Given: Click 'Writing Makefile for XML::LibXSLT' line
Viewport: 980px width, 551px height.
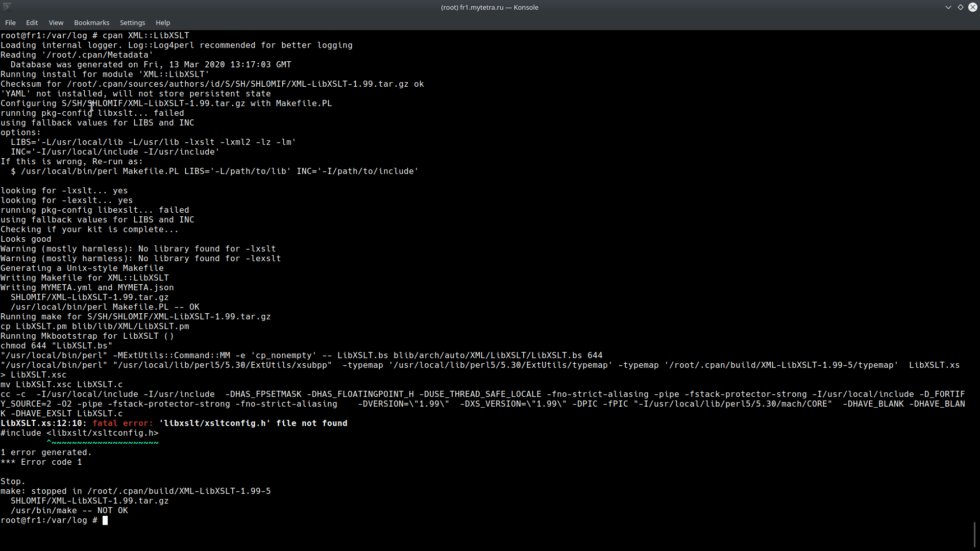Looking at the screenshot, I should (85, 278).
